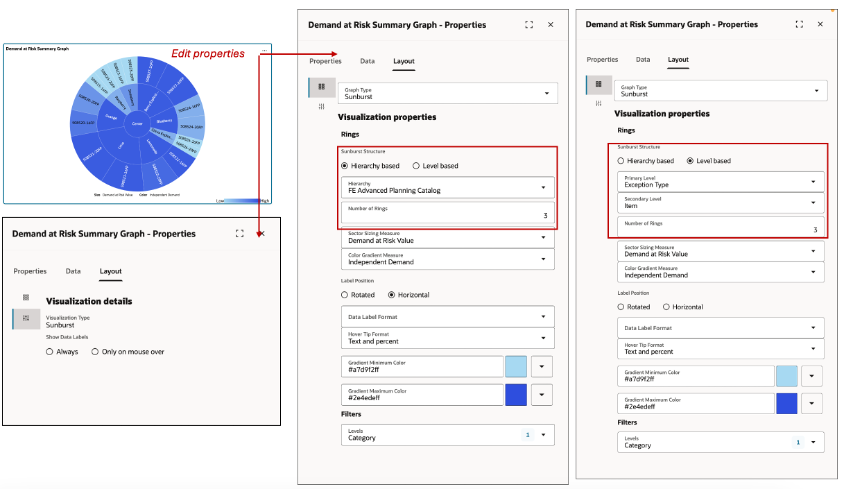This screenshot has width=844, height=490.
Task: Close the middle Properties panel
Action: 550,24
